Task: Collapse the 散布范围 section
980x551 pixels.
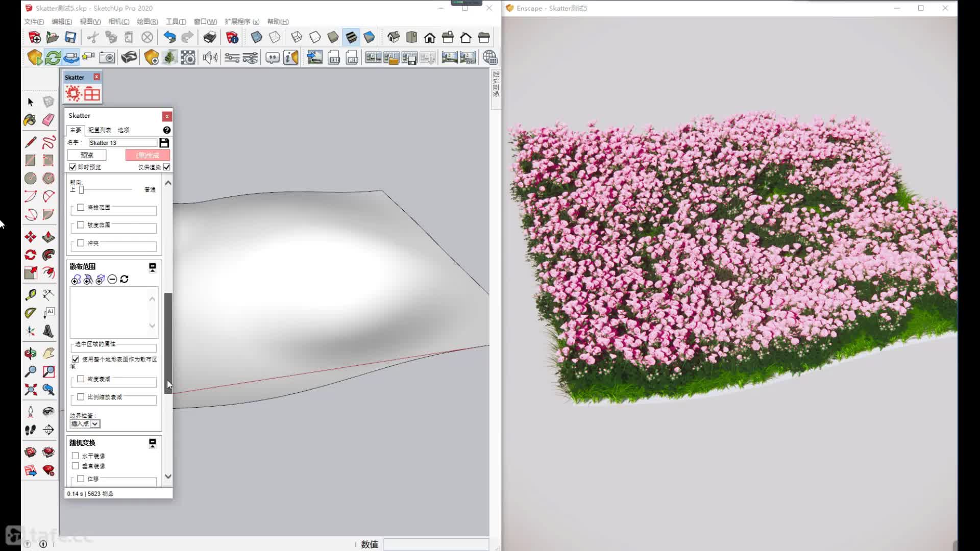Action: click(x=152, y=267)
